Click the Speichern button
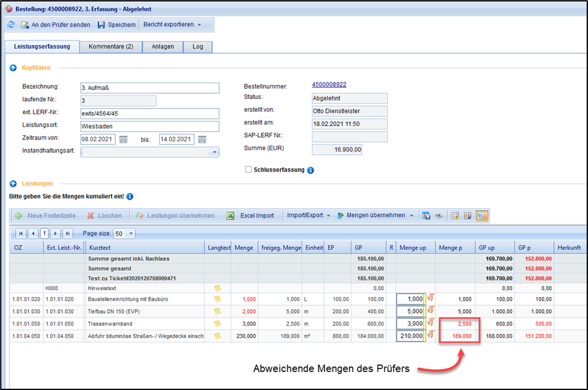This screenshot has height=390, width=588. [116, 25]
